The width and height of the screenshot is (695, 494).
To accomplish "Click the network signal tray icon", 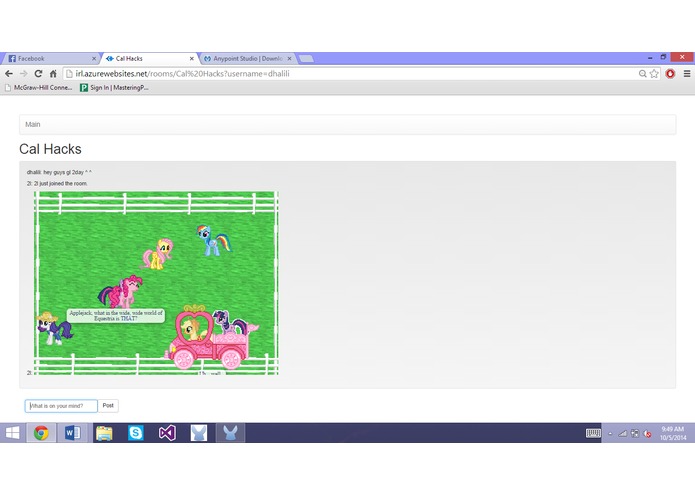I will pos(623,434).
